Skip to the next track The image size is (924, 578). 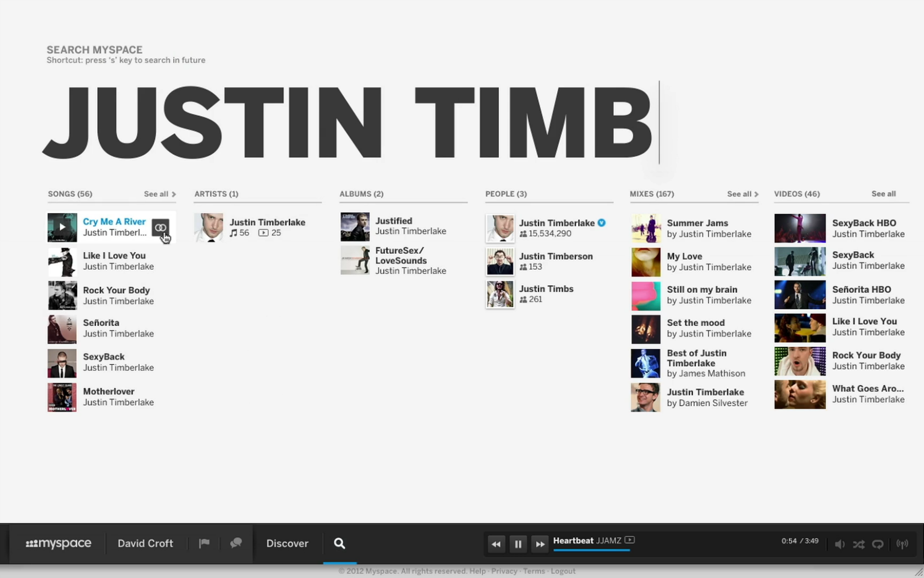click(x=540, y=544)
